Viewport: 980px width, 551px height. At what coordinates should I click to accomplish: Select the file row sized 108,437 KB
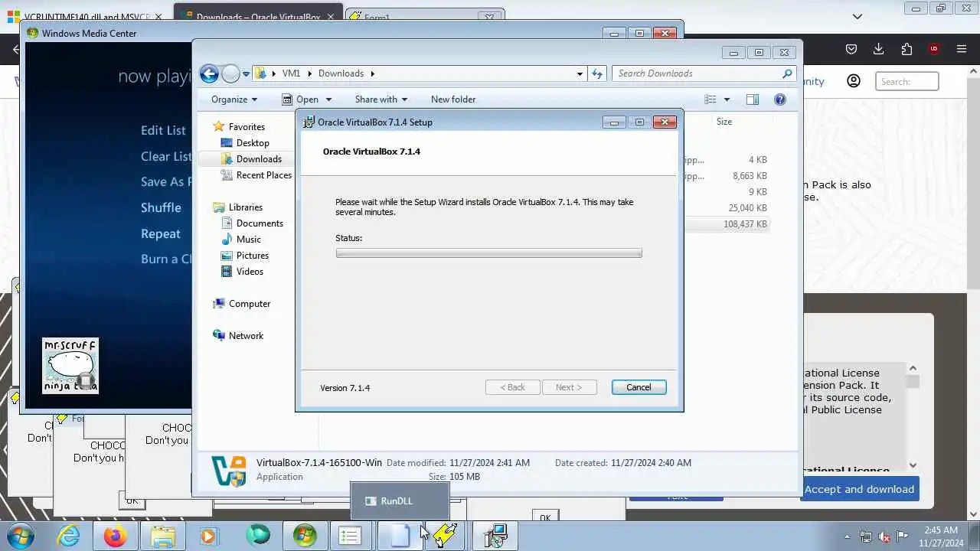[x=726, y=224]
